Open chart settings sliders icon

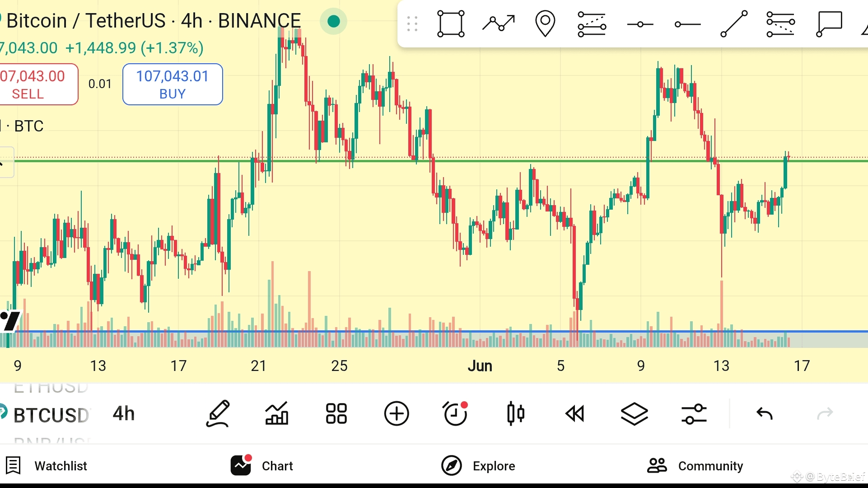tap(694, 413)
